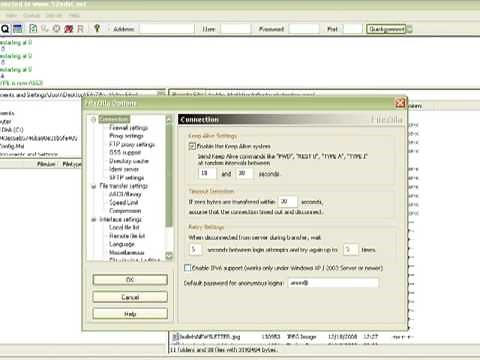Click the Port field in quickconnect bar
Screen dimensions: 480x360
(353, 29)
